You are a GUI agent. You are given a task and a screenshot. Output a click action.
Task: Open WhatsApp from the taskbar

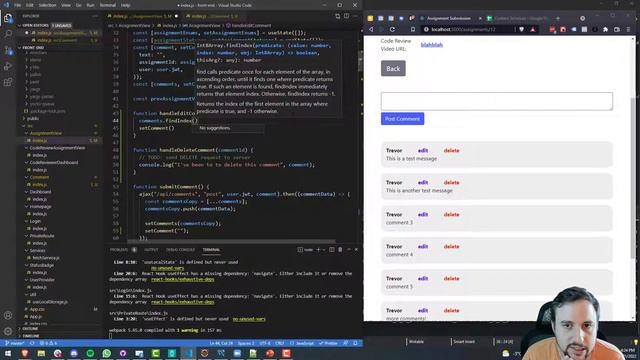107,353
